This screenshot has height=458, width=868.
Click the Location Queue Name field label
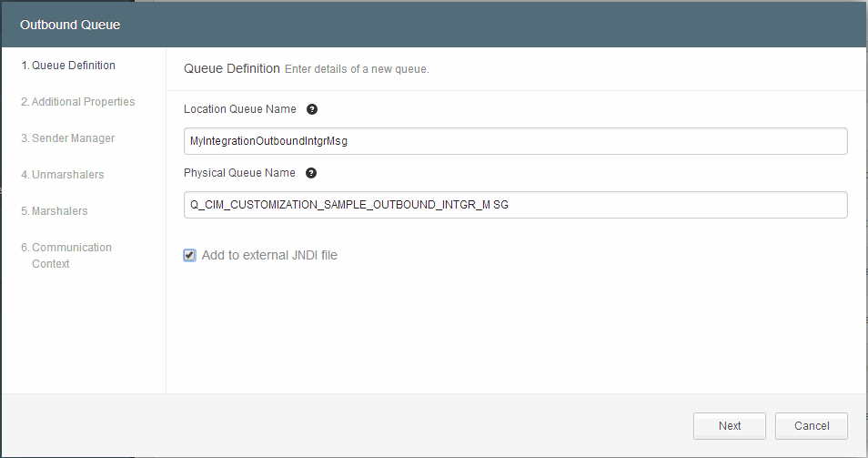click(239, 109)
